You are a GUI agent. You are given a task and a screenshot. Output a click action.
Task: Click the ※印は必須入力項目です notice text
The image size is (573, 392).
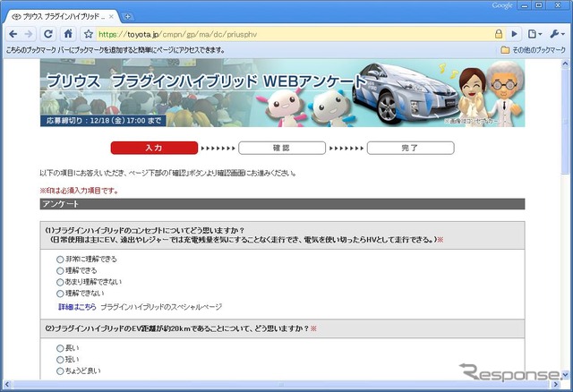tap(80, 191)
